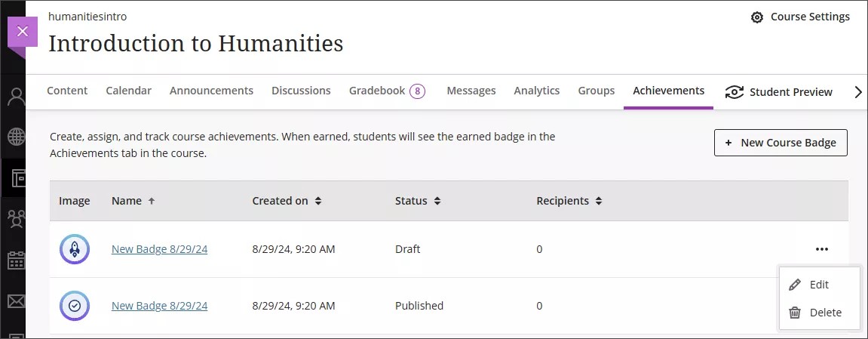Open the three-dots menu for the draft badge
This screenshot has height=339, width=868.
click(821, 249)
